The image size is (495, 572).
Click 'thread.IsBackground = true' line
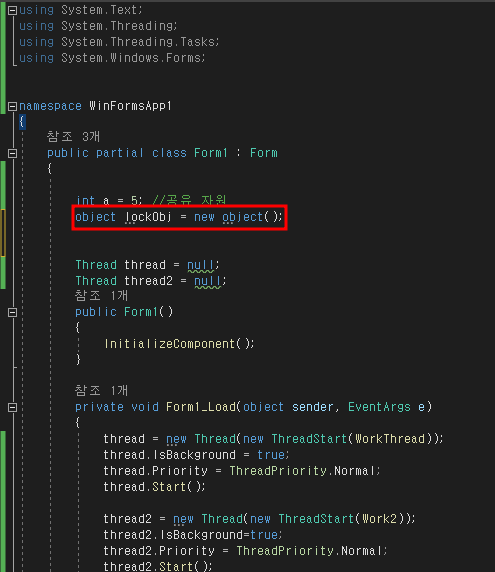[196, 455]
